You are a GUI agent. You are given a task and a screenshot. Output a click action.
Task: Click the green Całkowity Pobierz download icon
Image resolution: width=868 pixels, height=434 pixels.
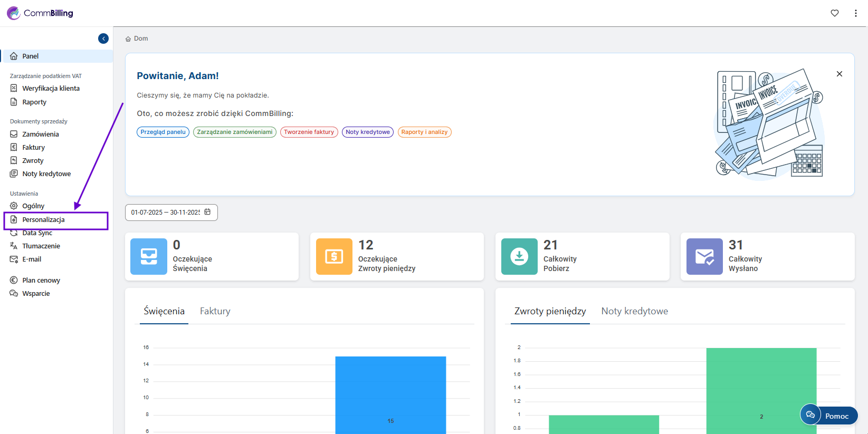(519, 256)
